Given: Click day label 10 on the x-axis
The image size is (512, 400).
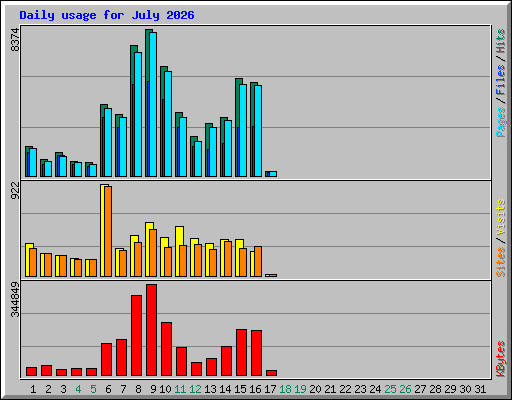Looking at the screenshot, I should click(x=165, y=389).
